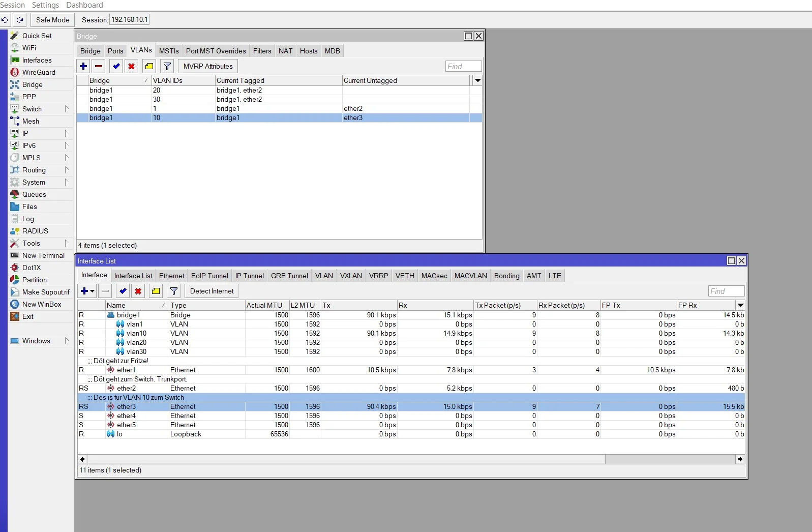
Task: Disable selected interface in Interface List
Action: tap(138, 291)
